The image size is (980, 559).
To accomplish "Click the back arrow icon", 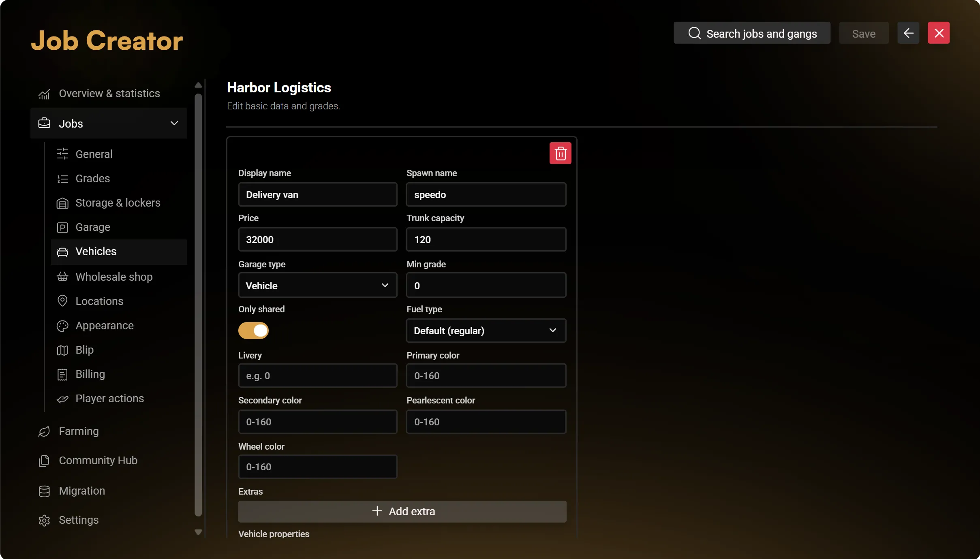I will point(908,33).
